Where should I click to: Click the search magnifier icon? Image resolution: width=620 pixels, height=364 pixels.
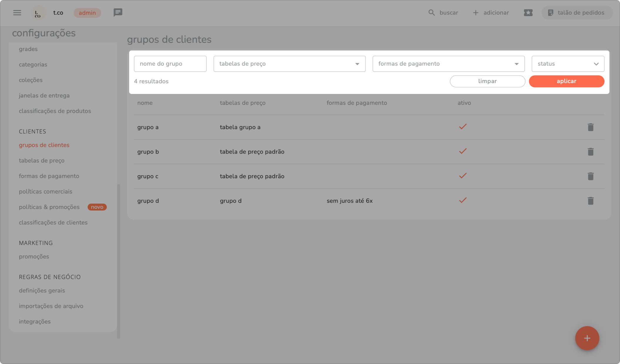(x=431, y=13)
